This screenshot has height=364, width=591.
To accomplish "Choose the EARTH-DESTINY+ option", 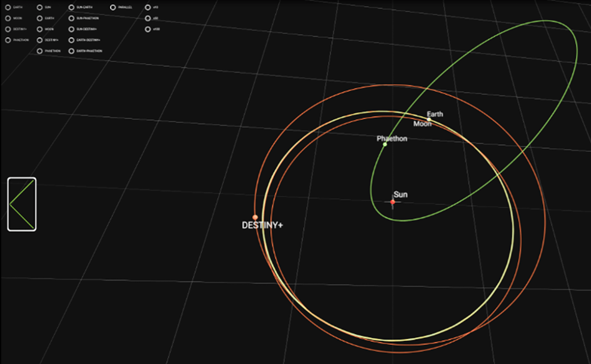I will tap(72, 40).
